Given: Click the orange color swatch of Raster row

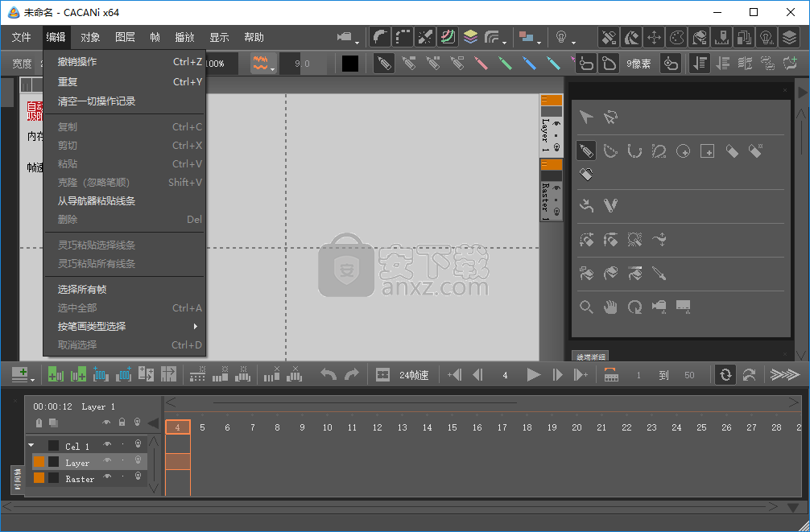Looking at the screenshot, I should 39,478.
